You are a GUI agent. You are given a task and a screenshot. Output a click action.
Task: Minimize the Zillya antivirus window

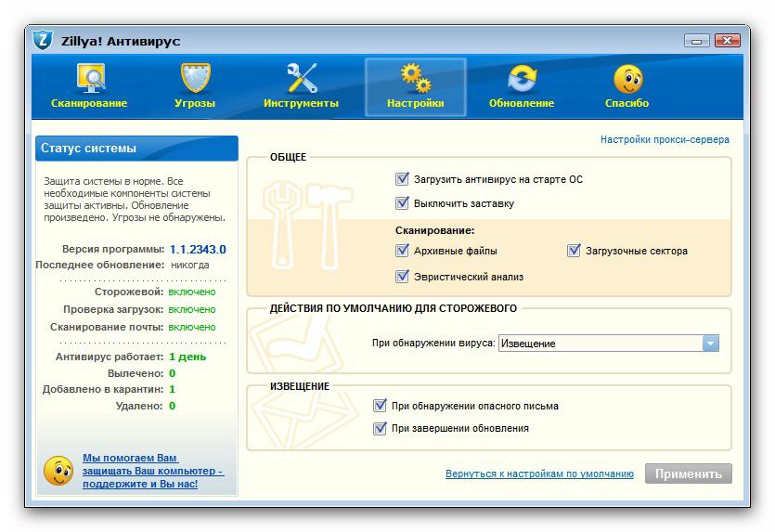(x=697, y=41)
